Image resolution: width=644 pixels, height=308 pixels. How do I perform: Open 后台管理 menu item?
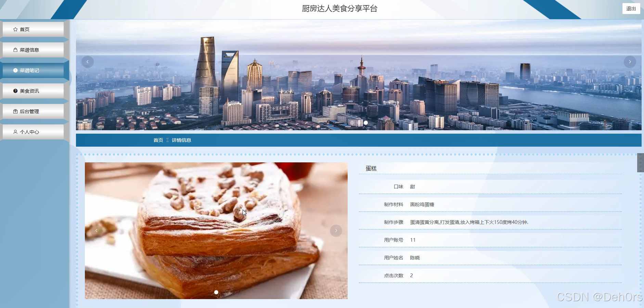point(33,111)
